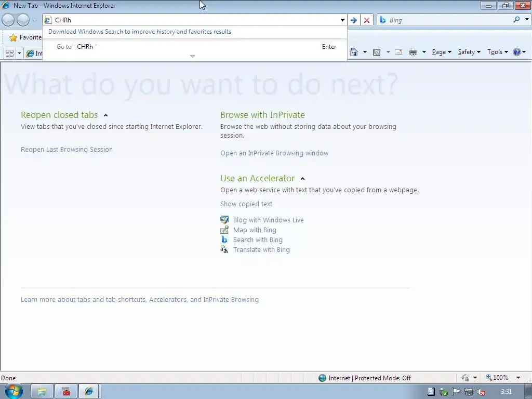532x399 pixels.
Task: Expand the address bar autocomplete dropdown arrow
Action: [342, 20]
